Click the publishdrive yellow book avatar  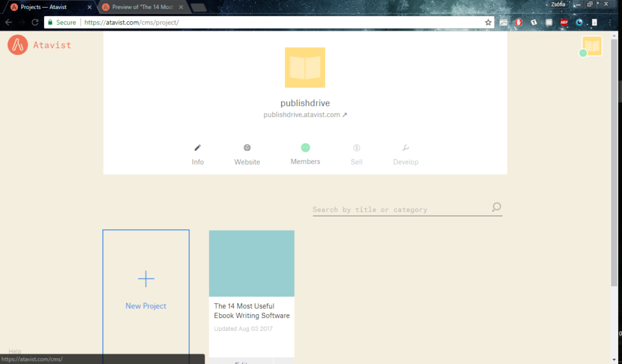coord(305,67)
